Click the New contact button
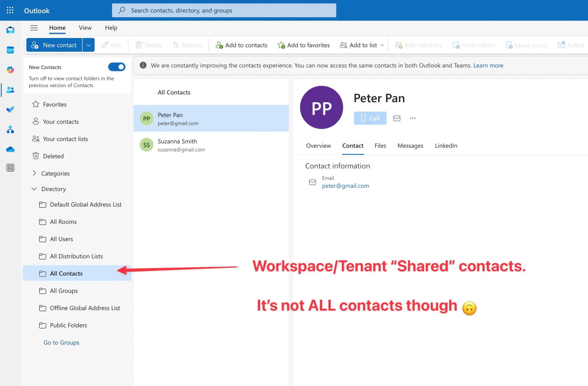 coord(54,45)
